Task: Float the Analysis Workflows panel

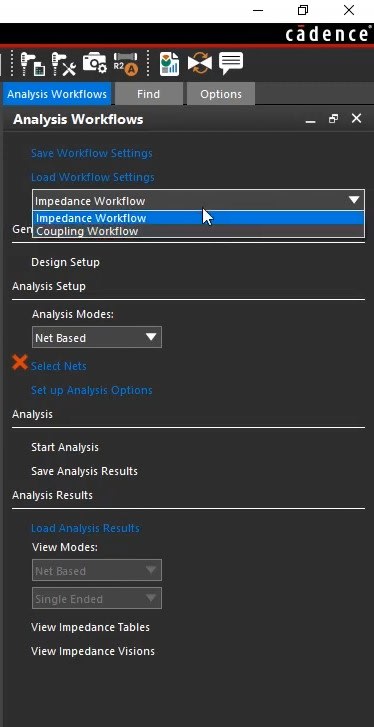Action: (x=333, y=119)
